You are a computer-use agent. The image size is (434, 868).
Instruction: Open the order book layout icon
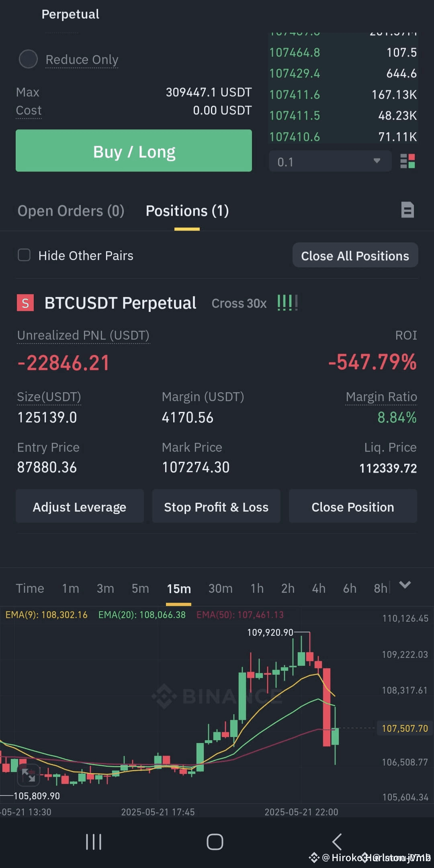click(407, 161)
